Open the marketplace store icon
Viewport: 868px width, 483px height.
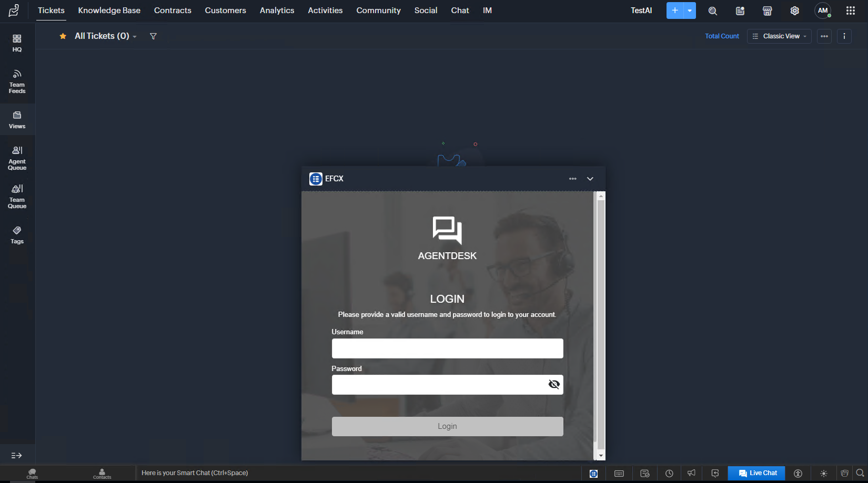pos(767,11)
